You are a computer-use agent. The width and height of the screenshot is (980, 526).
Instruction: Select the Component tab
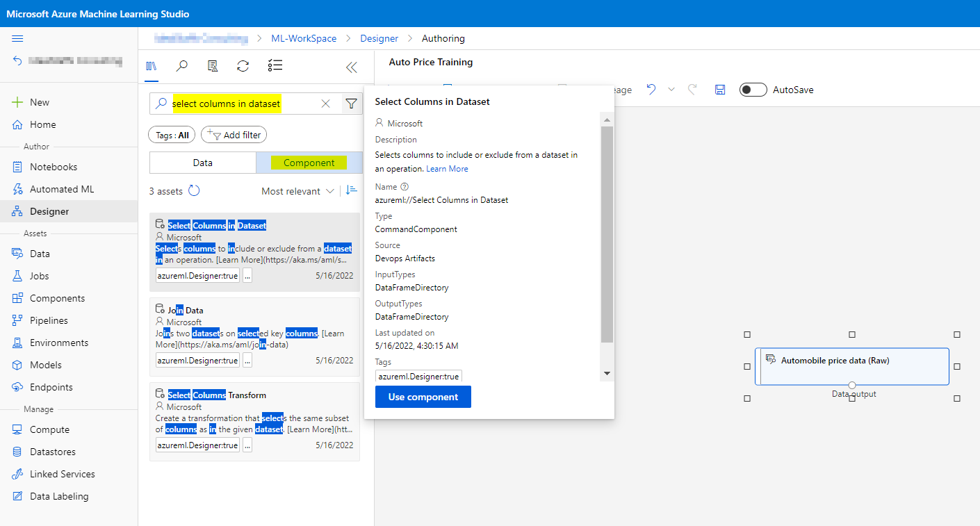309,163
